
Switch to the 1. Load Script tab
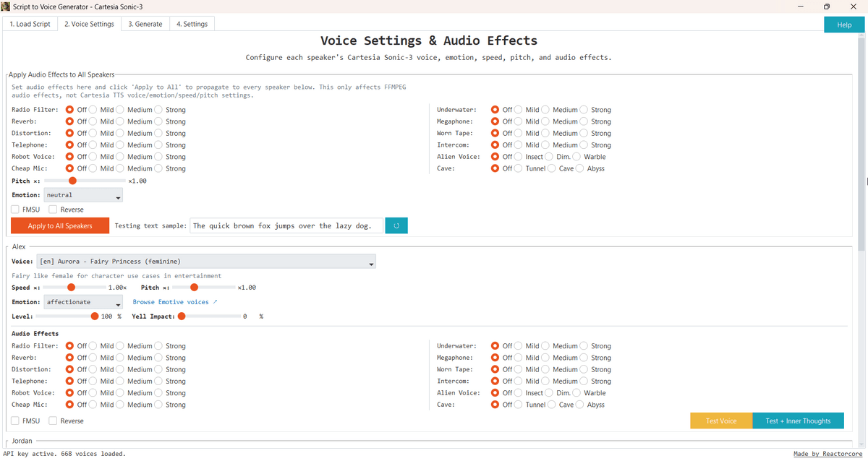[30, 24]
